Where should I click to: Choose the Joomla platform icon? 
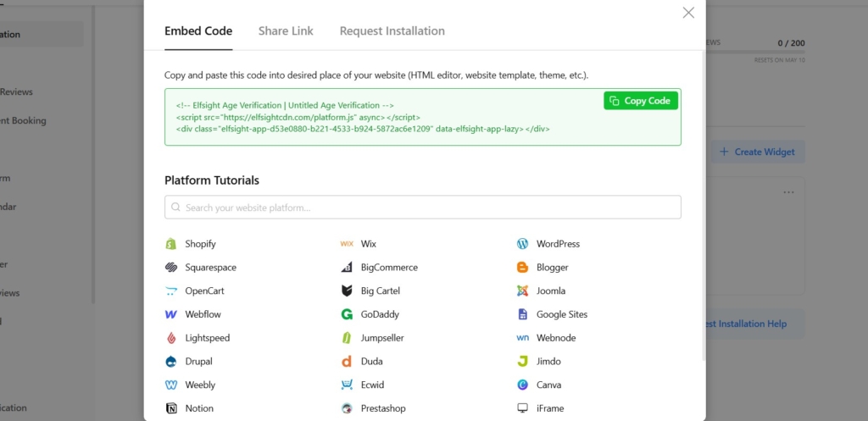(x=522, y=291)
